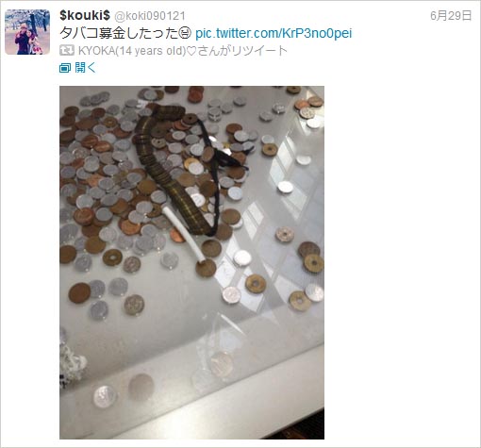This screenshot has width=481, height=448.
Task: Click the white cigarette in the photo
Action: [184, 235]
